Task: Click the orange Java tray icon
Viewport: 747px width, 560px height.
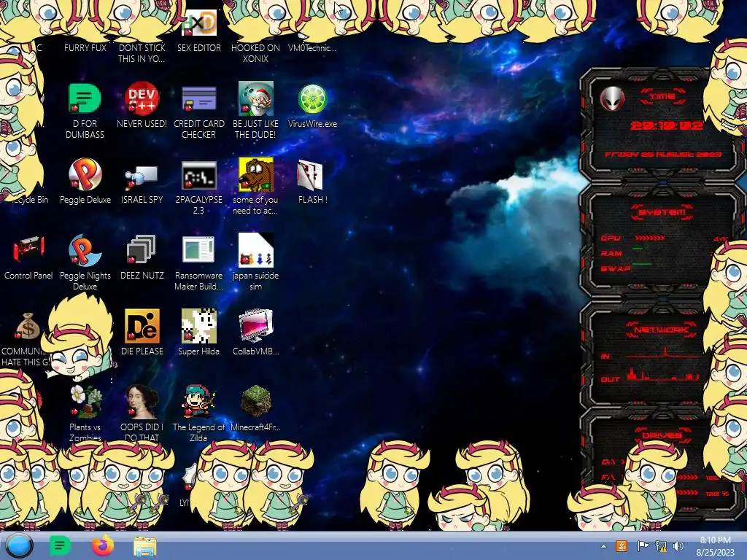Action: [622, 545]
